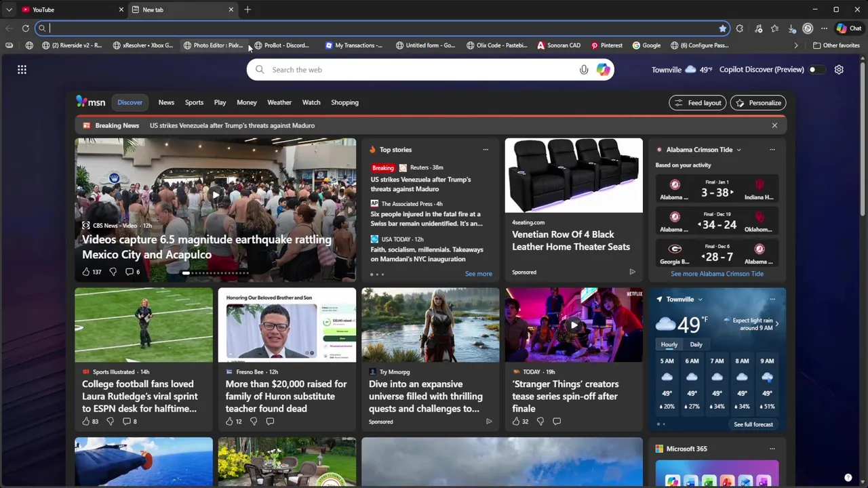Select the Shopping tab
The height and width of the screenshot is (488, 868).
pyautogui.click(x=344, y=102)
